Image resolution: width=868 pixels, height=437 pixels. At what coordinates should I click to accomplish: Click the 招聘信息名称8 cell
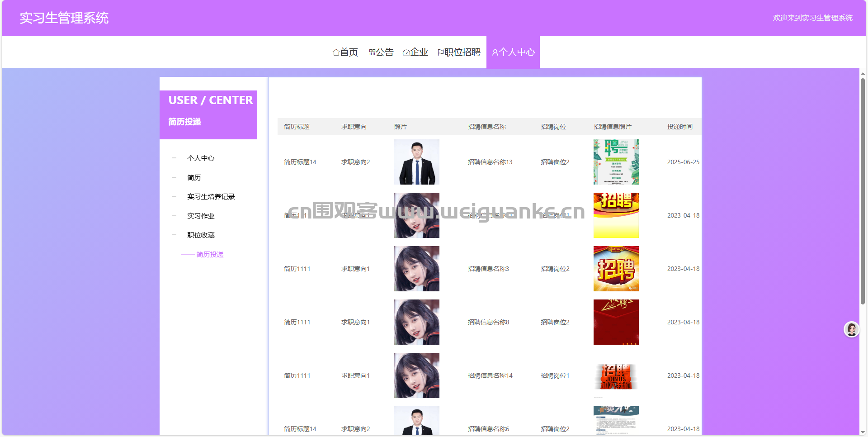pos(488,322)
